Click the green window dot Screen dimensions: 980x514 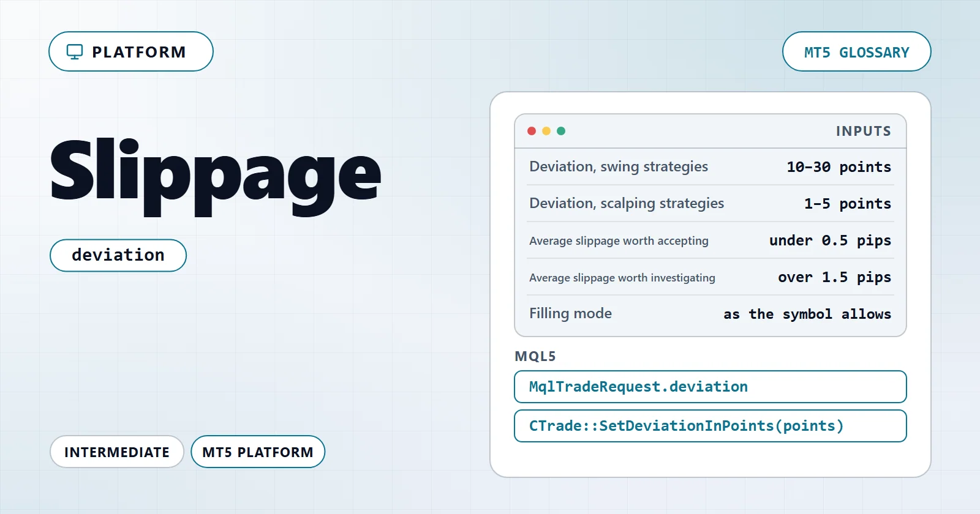[561, 131]
